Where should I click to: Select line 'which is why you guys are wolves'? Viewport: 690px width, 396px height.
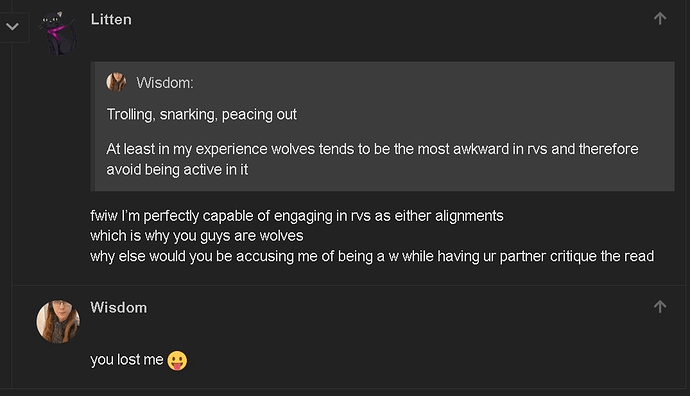(x=197, y=236)
